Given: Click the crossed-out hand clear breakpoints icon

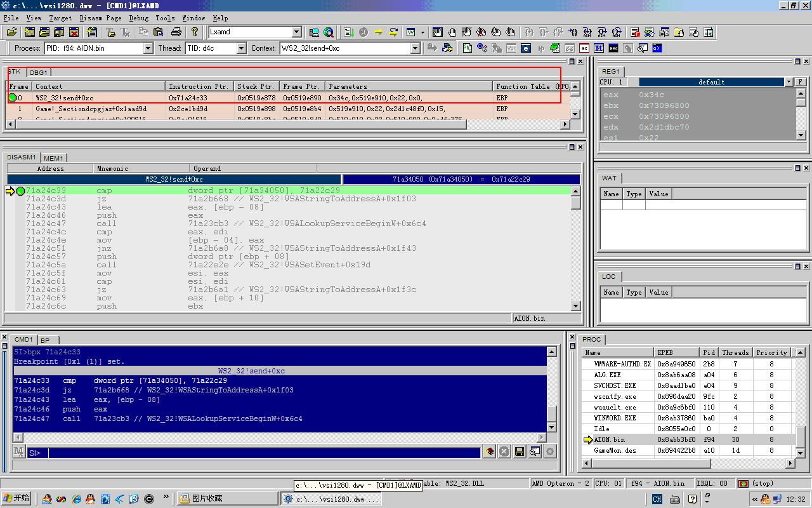Looking at the screenshot, I should [x=481, y=32].
